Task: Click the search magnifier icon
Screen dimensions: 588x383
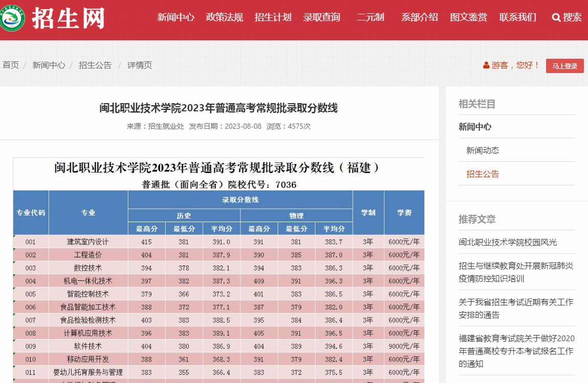Action: click(x=556, y=17)
